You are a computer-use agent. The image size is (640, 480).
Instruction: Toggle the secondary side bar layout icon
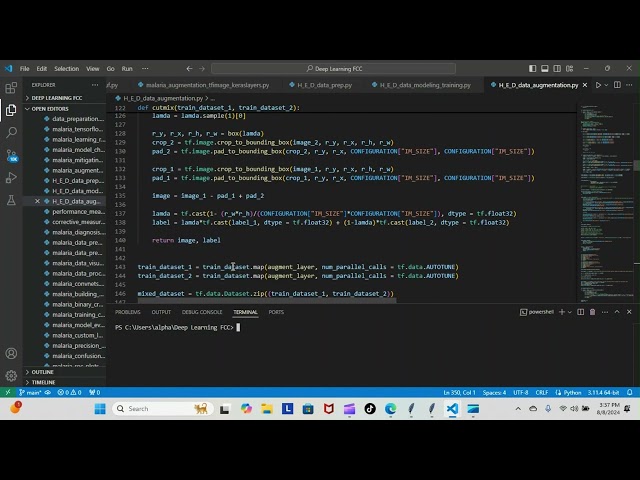tap(557, 69)
